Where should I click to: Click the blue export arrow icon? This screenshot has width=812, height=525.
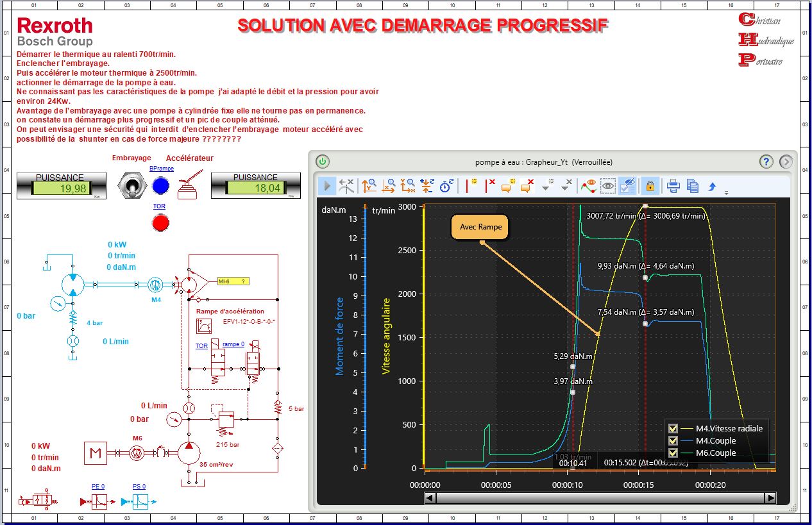coord(712,186)
